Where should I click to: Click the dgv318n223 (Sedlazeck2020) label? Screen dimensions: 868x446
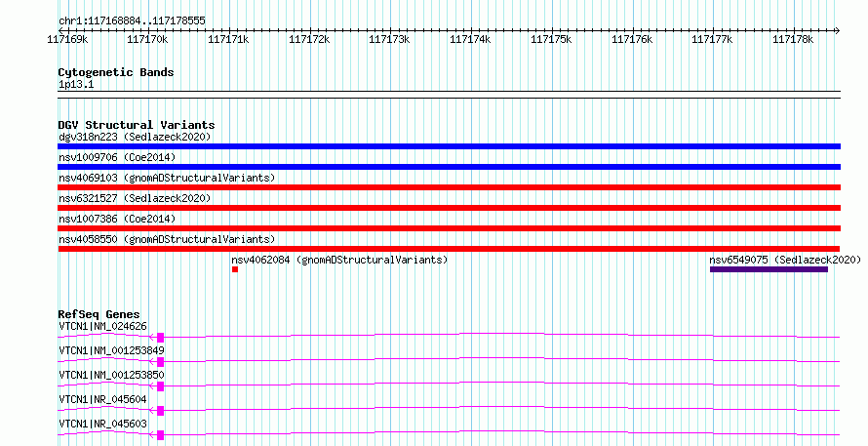135,137
